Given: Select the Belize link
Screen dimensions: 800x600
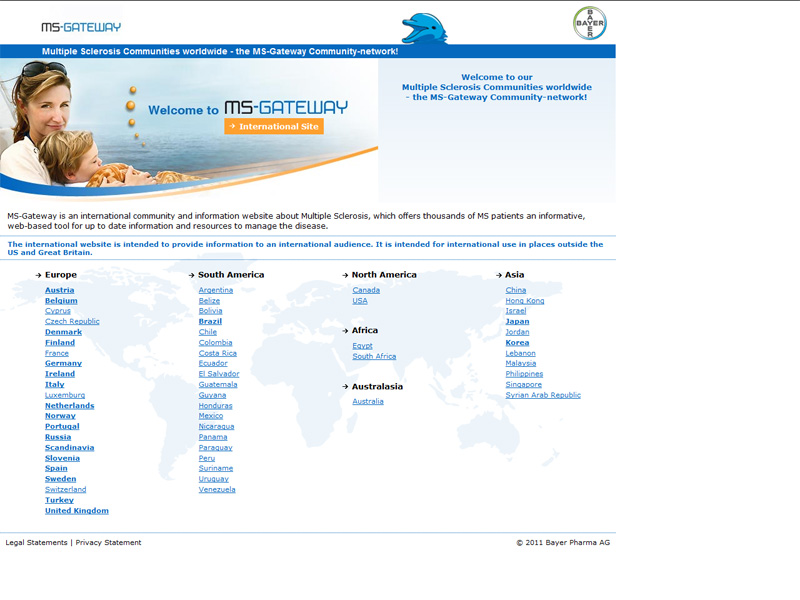Looking at the screenshot, I should pos(209,301).
